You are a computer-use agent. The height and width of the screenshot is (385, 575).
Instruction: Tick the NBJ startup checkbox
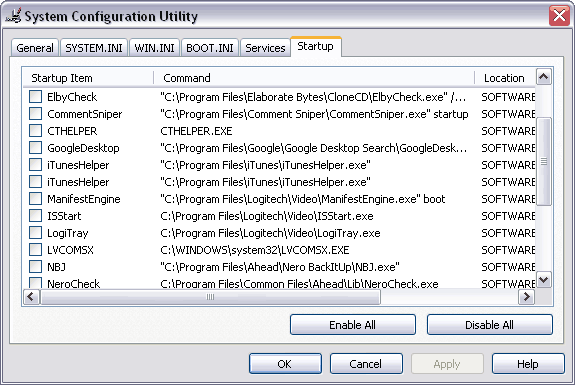[x=36, y=267]
